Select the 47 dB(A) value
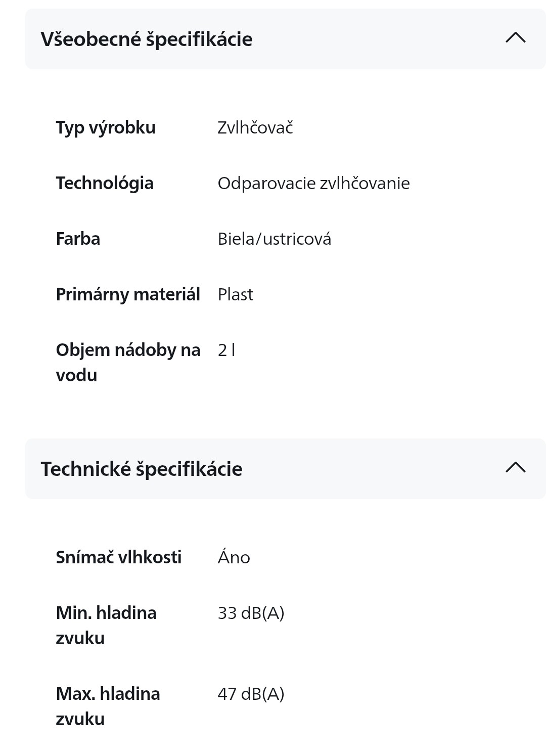Viewport: 546px width, 756px height. point(251,694)
